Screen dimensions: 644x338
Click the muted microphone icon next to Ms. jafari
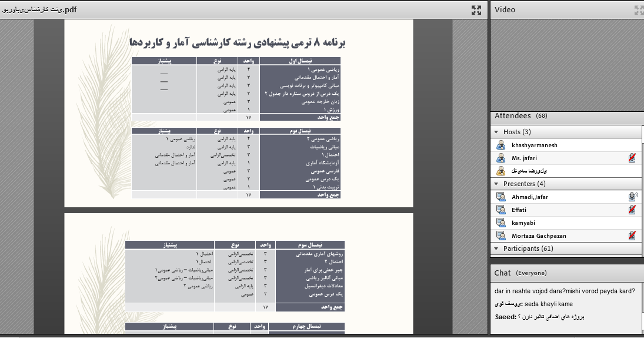pyautogui.click(x=632, y=158)
